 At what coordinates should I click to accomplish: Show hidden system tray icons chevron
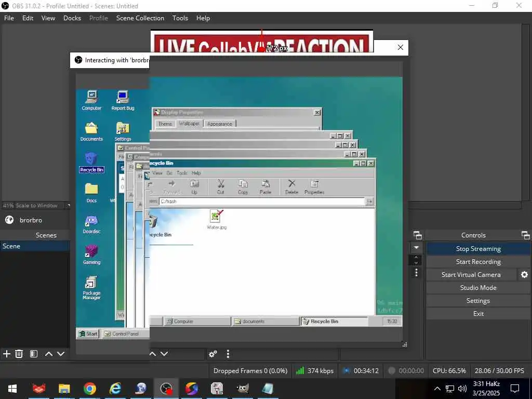coord(437,389)
